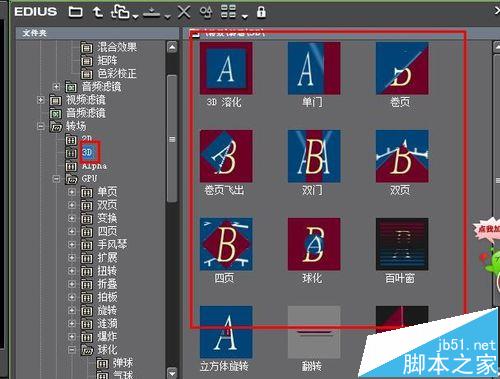Expand the 双页 node under GPU
The image size is (500, 379).
(72, 205)
